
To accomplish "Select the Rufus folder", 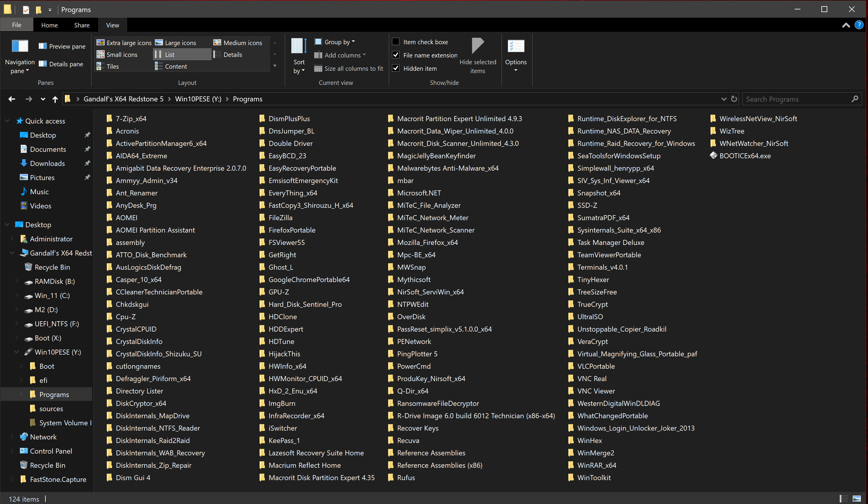I will click(401, 477).
